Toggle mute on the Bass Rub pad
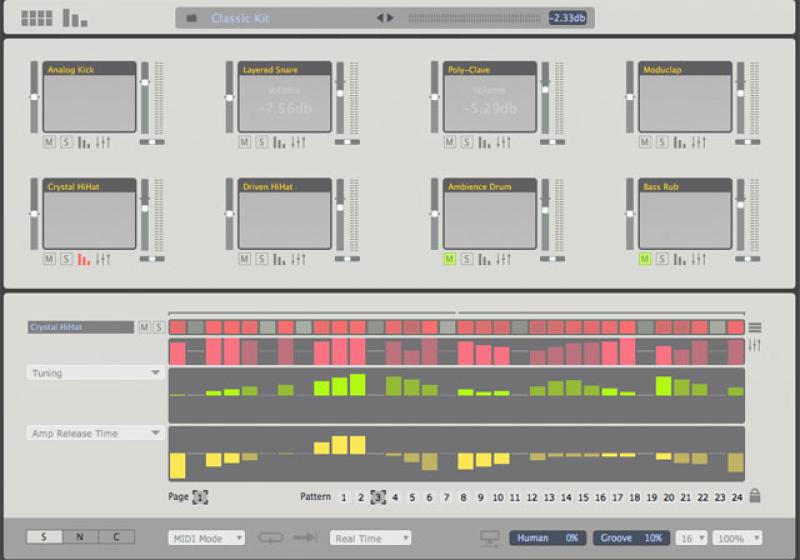This screenshot has height=560, width=800. coord(645,259)
